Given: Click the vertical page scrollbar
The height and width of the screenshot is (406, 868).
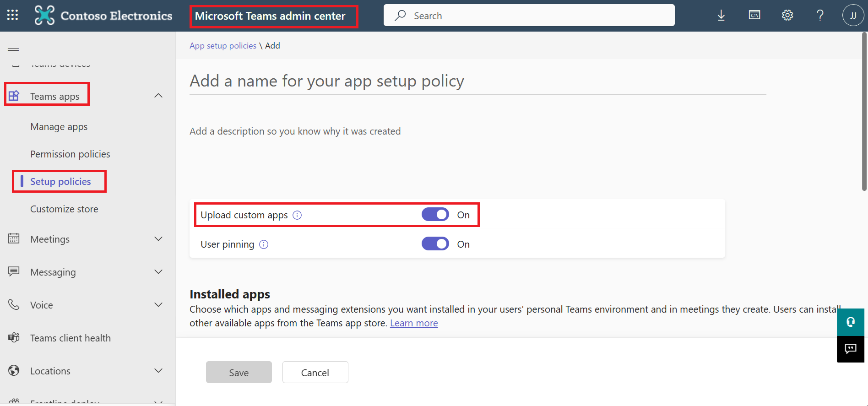Looking at the screenshot, I should [864, 112].
